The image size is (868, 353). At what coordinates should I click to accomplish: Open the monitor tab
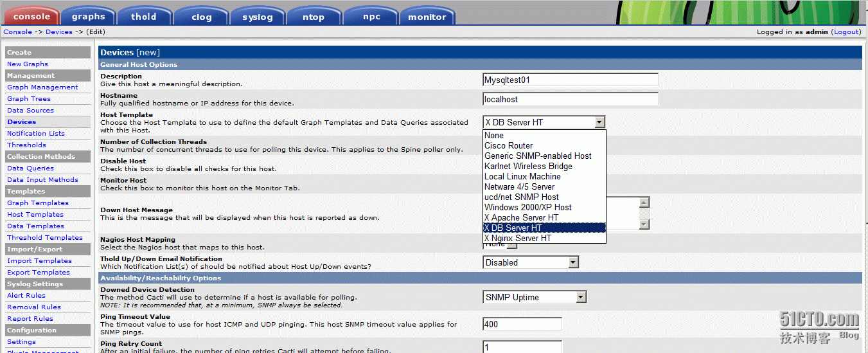click(x=427, y=16)
